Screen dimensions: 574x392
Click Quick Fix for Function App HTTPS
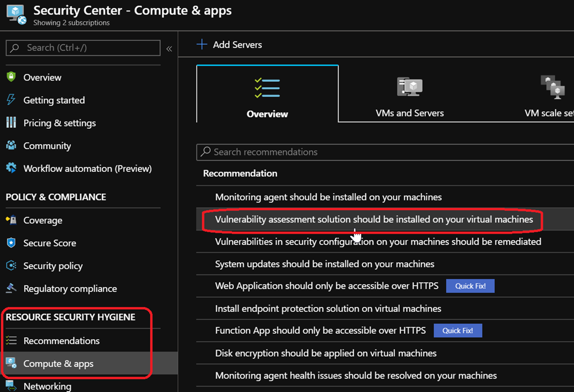point(457,330)
